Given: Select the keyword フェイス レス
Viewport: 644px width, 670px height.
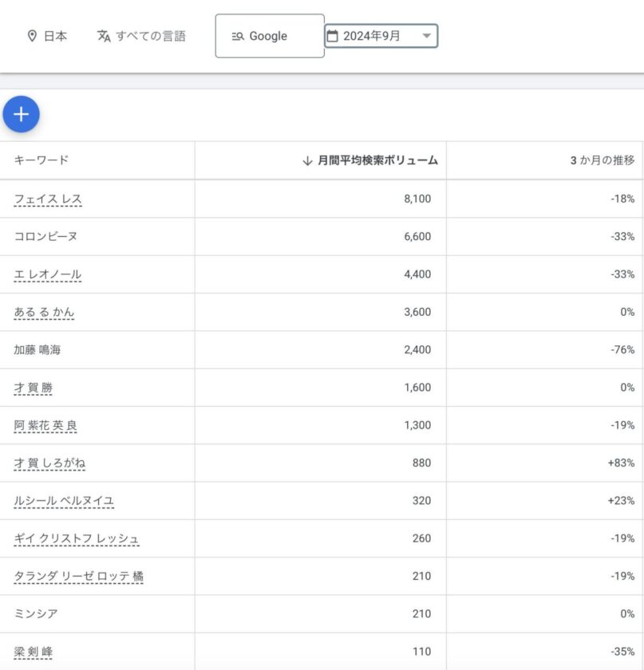Looking at the screenshot, I should 48,199.
